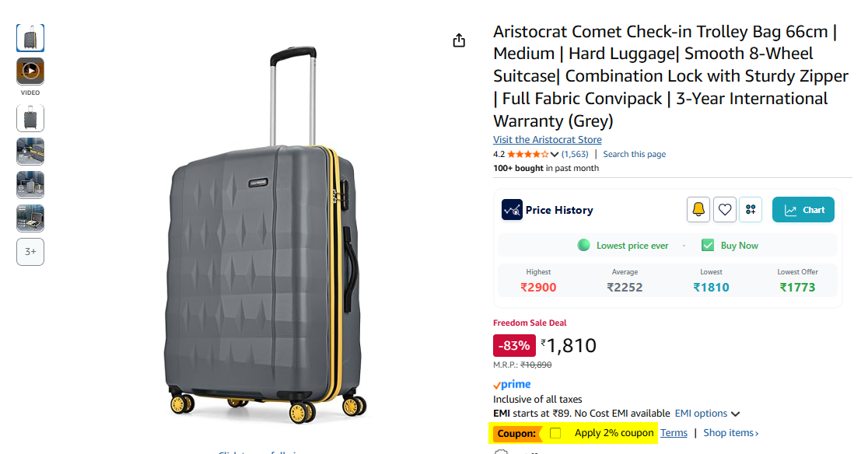This screenshot has height=454, width=868.
Task: Open Shop items link
Action: tap(730, 433)
